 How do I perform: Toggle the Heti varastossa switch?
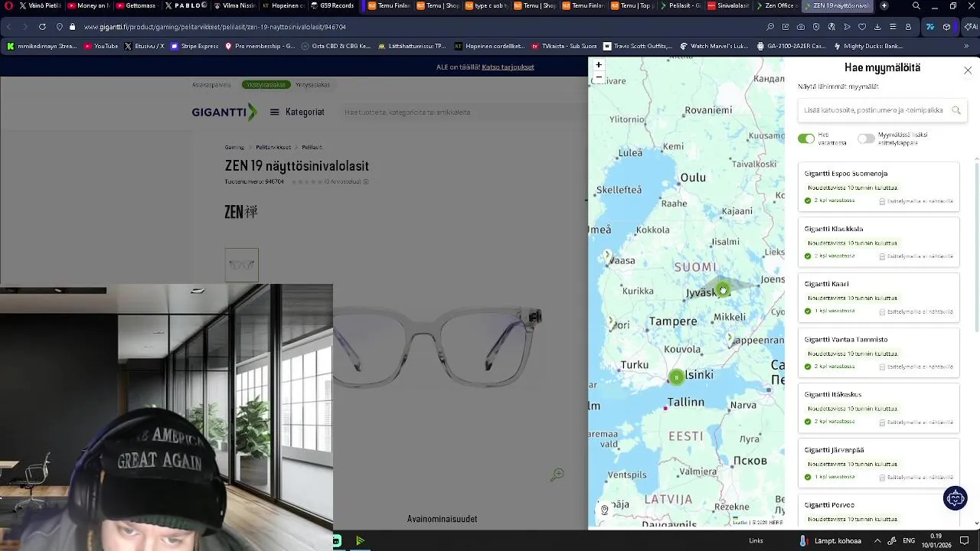point(805,139)
